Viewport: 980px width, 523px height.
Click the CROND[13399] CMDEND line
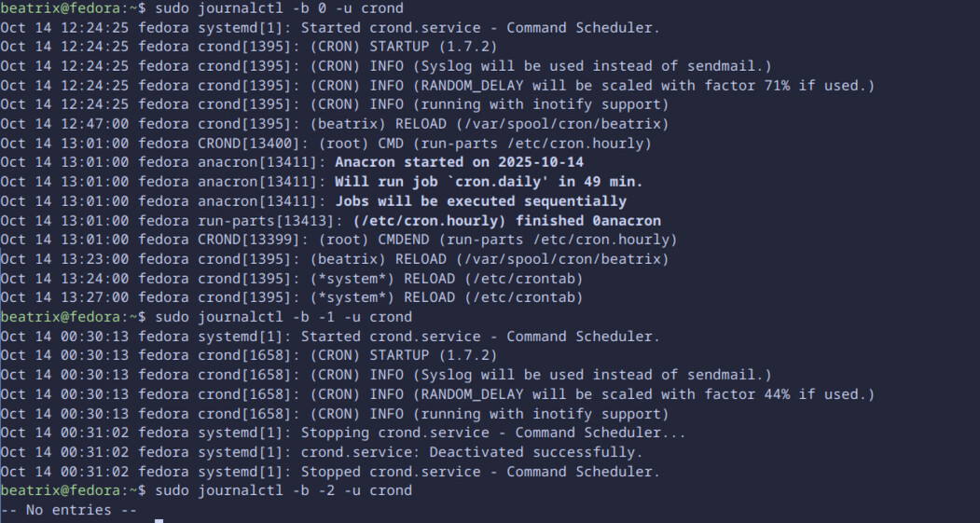coord(338,240)
